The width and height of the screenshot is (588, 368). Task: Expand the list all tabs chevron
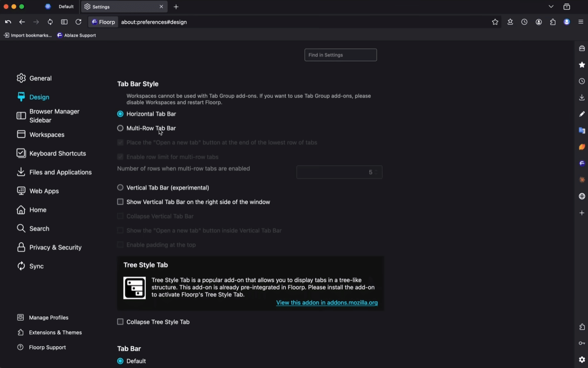point(551,7)
